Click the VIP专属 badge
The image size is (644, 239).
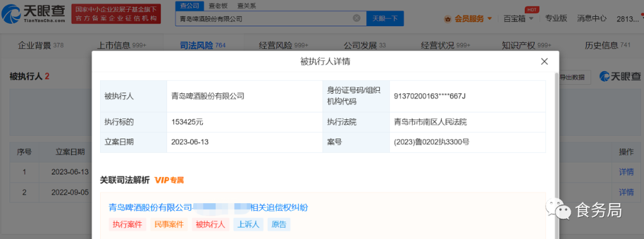pos(169,180)
